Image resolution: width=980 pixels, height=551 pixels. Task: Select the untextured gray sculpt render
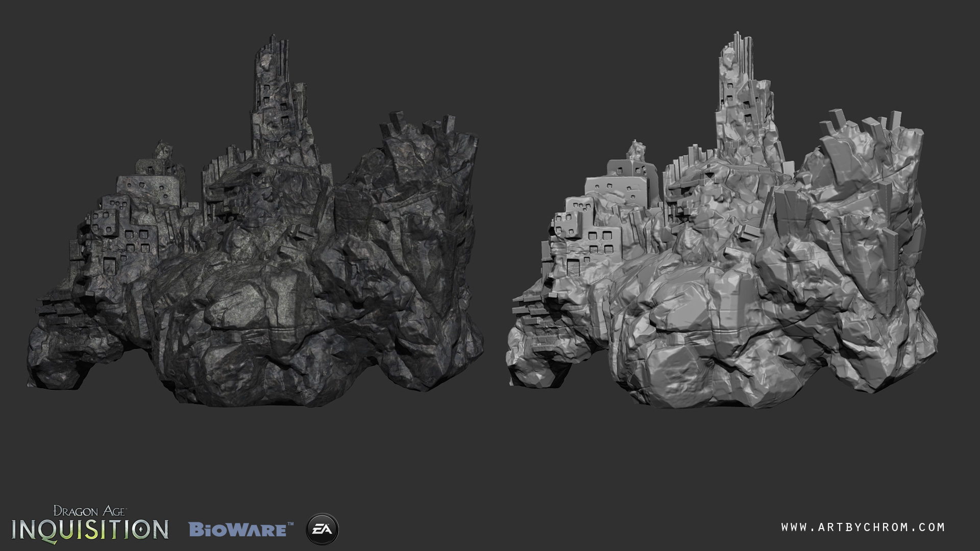[x=722, y=220]
